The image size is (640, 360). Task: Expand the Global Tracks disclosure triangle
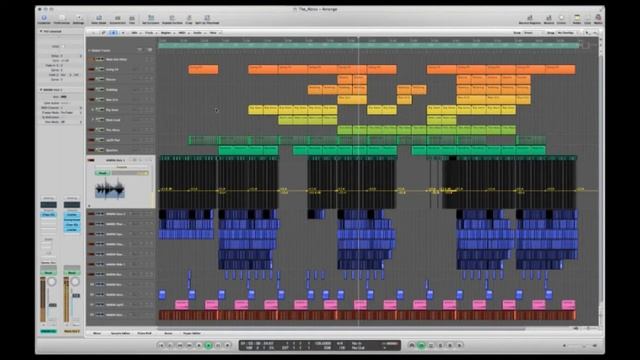tap(89, 50)
